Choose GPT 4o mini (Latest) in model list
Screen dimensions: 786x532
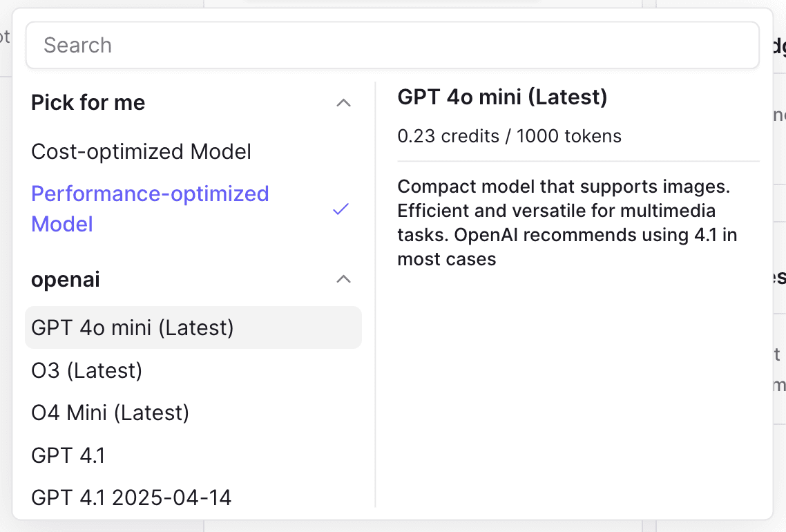click(193, 327)
